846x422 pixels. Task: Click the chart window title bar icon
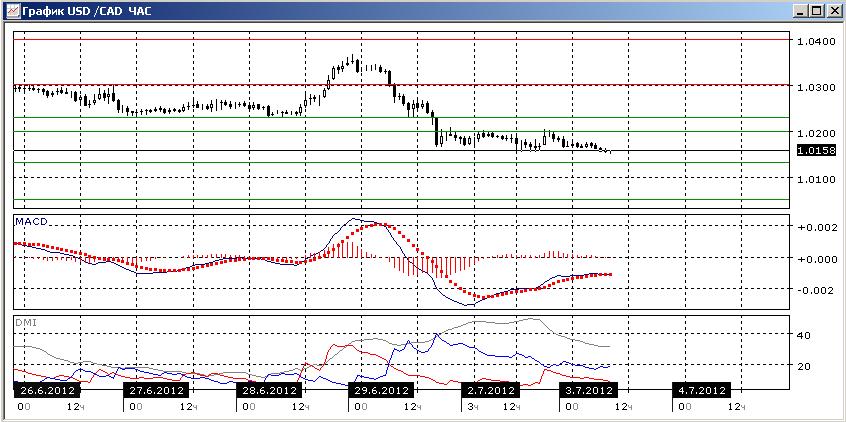click(12, 10)
